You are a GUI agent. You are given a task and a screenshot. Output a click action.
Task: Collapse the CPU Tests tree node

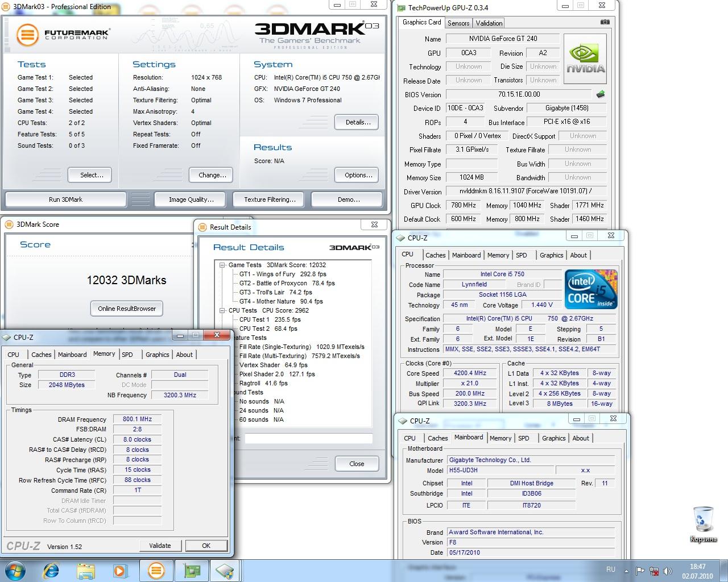(x=222, y=310)
